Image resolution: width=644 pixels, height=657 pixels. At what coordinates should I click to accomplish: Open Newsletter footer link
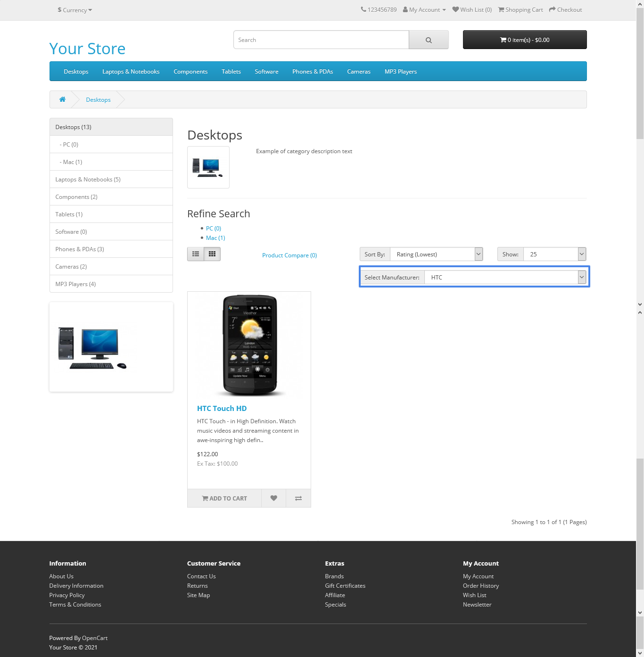pos(477,605)
